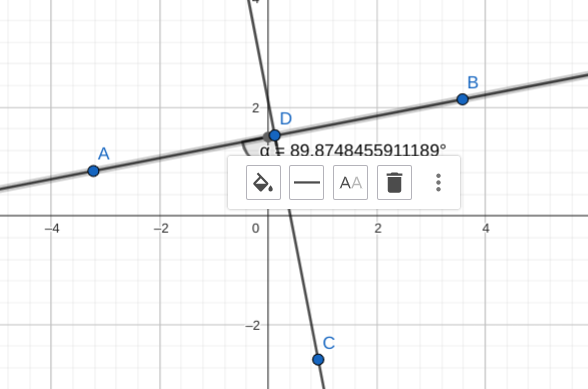This screenshot has width=588, height=389.
Task: Select point C on the steep line
Action: [318, 360]
